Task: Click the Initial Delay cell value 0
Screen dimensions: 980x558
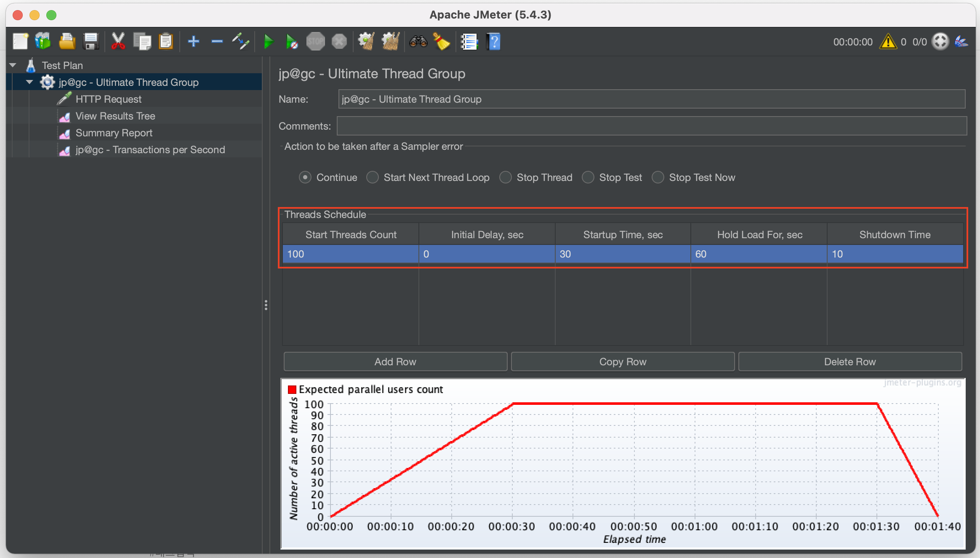Action: click(487, 254)
